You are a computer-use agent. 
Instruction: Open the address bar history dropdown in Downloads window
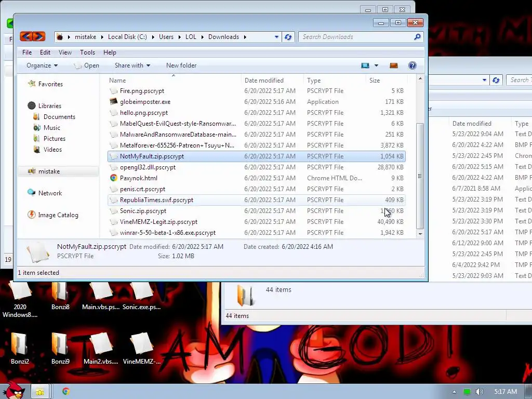point(276,37)
